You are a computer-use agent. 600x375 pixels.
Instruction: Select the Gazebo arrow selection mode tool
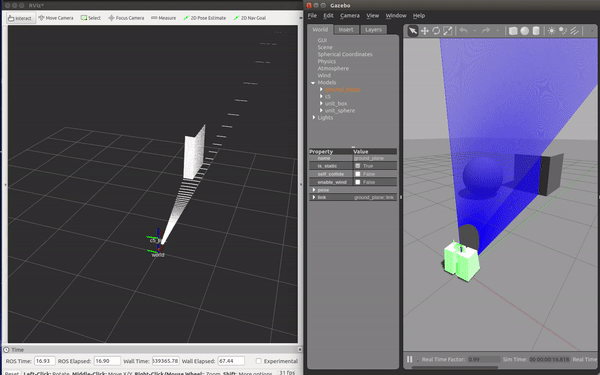click(x=412, y=31)
